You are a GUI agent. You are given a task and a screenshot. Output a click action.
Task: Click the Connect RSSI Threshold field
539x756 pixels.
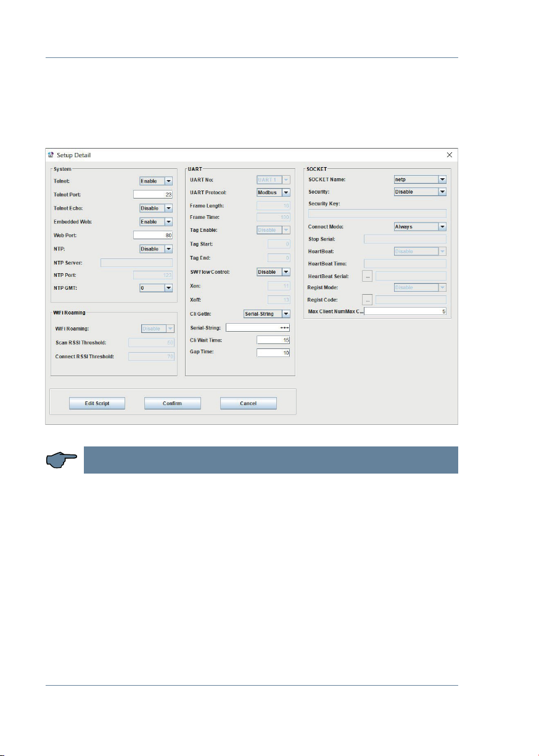tap(151, 356)
